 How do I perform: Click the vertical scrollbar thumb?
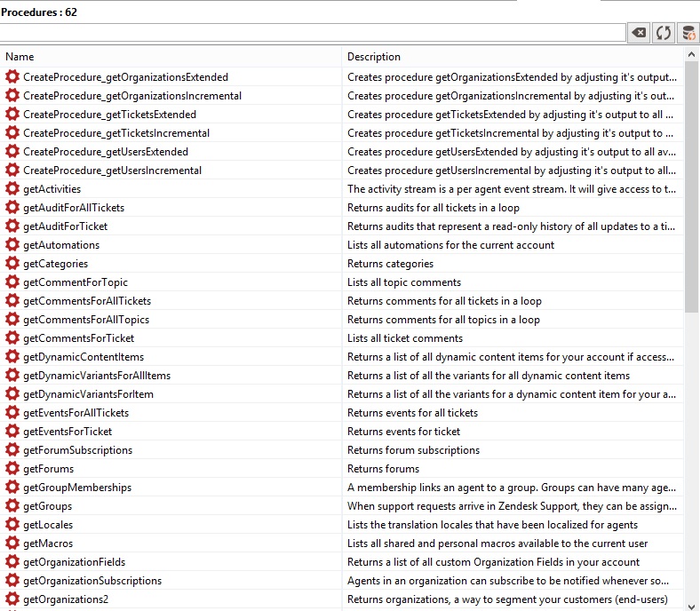click(x=692, y=195)
